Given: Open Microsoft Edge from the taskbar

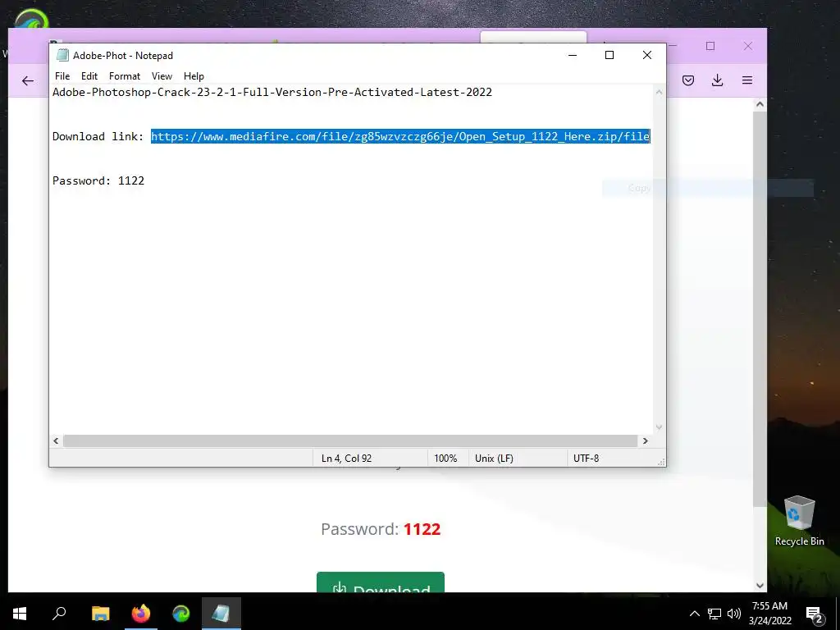Looking at the screenshot, I should click(181, 614).
